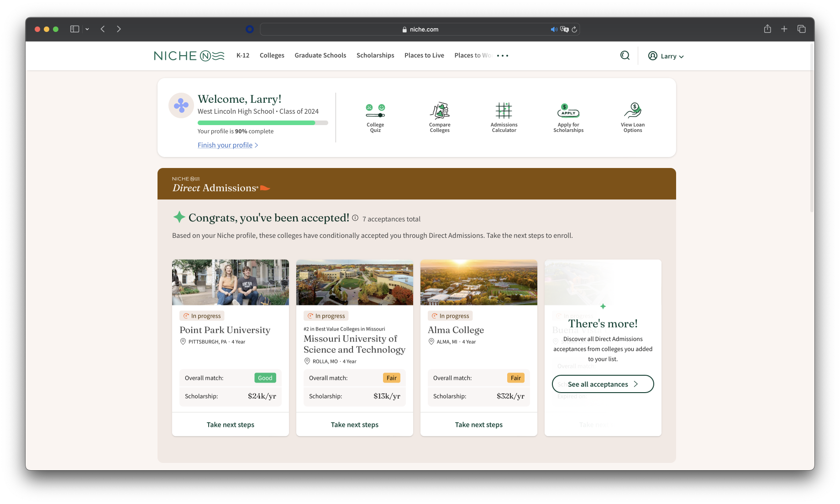Click In progress badge on Point Park

pyautogui.click(x=202, y=316)
